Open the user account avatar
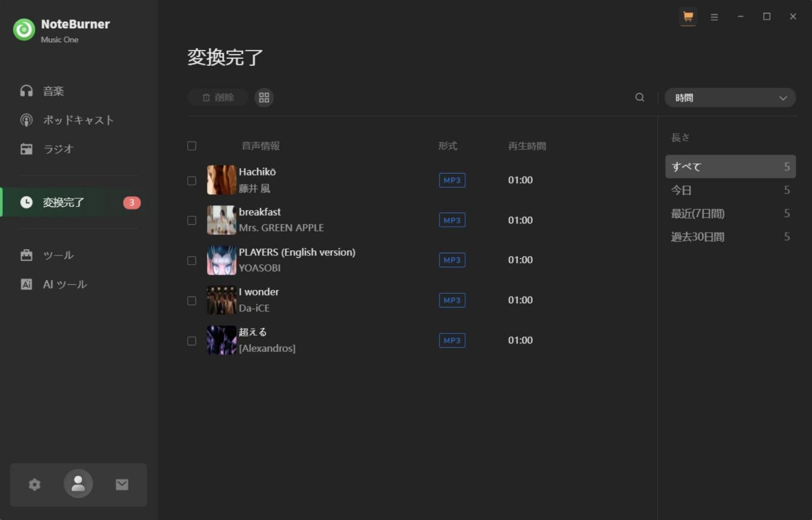 (x=78, y=484)
